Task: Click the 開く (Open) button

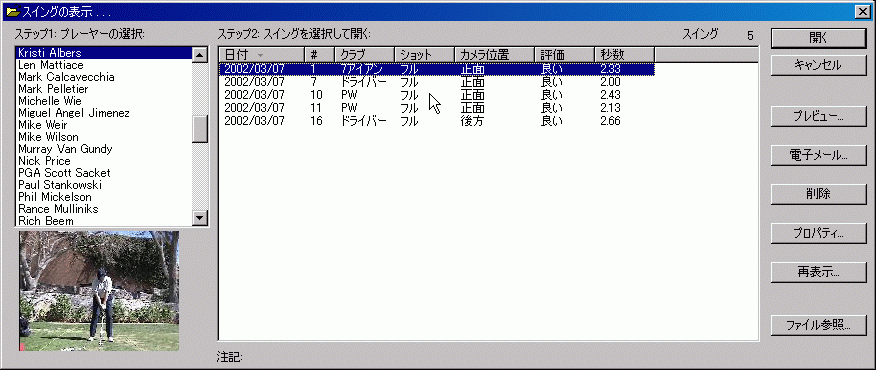Action: point(818,38)
